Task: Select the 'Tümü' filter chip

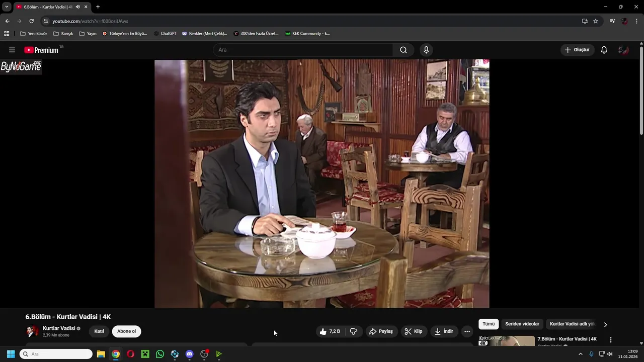Action: click(489, 324)
